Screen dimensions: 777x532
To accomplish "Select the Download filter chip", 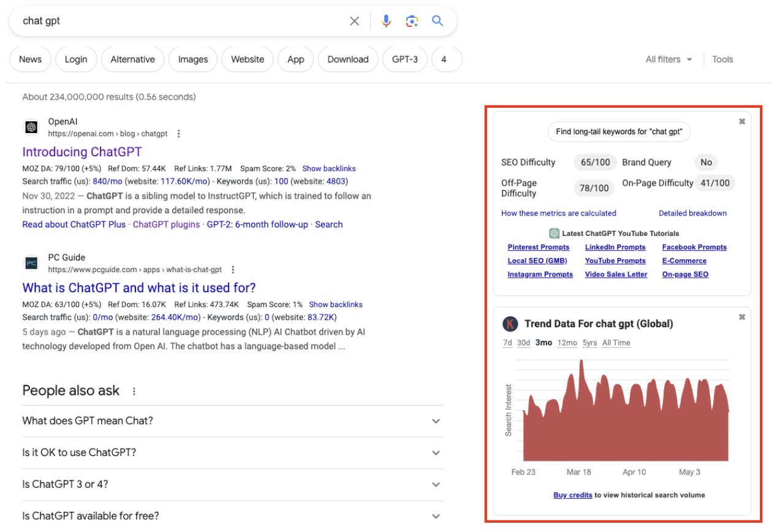I will click(348, 59).
